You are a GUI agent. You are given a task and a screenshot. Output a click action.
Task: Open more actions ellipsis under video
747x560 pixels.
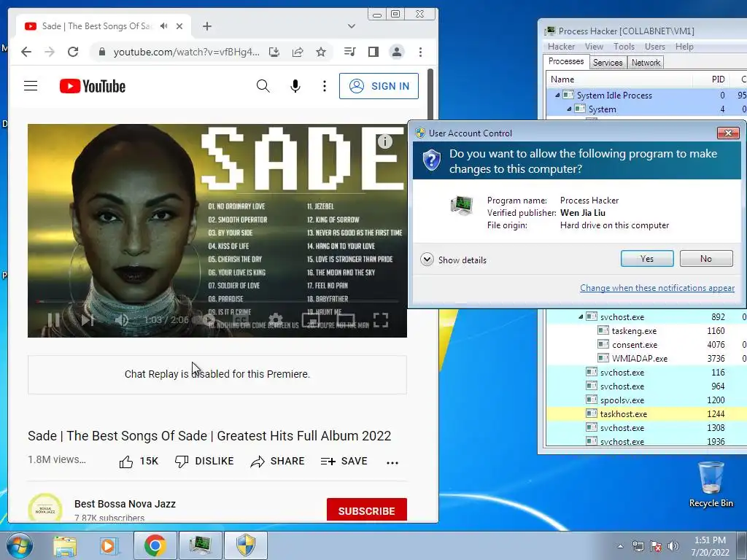pos(392,462)
